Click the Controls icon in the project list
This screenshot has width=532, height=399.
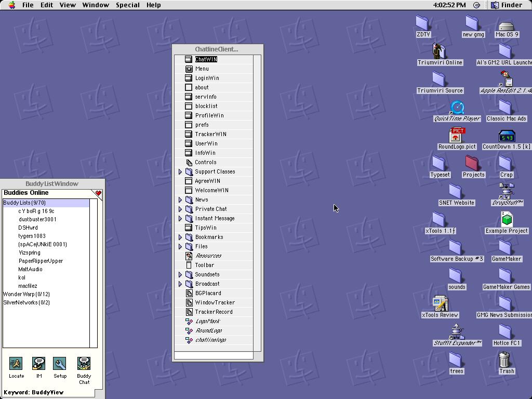pyautogui.click(x=189, y=162)
